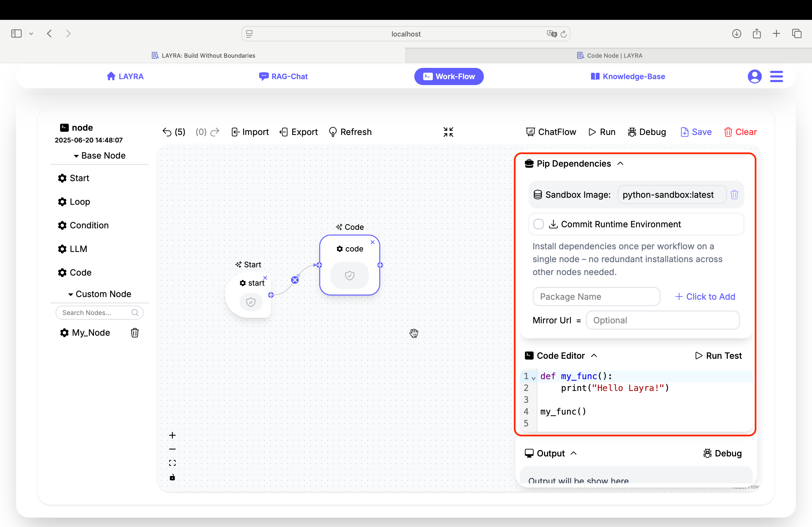Save the workflow
The image size is (812, 527).
tap(696, 132)
